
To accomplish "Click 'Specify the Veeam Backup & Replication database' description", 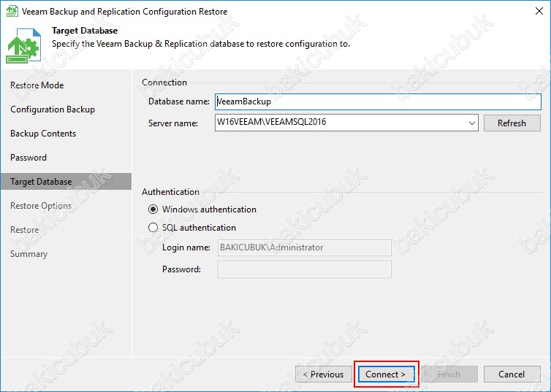I will [x=201, y=45].
